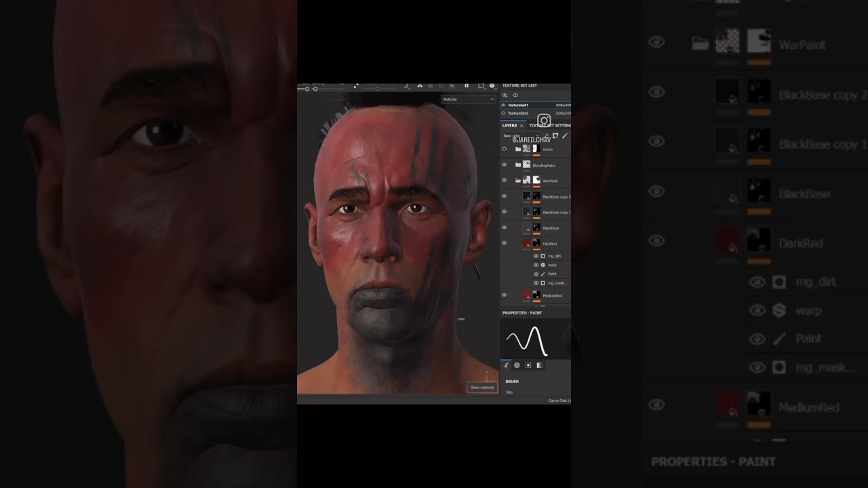Image resolution: width=868 pixels, height=488 pixels.
Task: Hide the Paint effect
Action: pyautogui.click(x=536, y=274)
